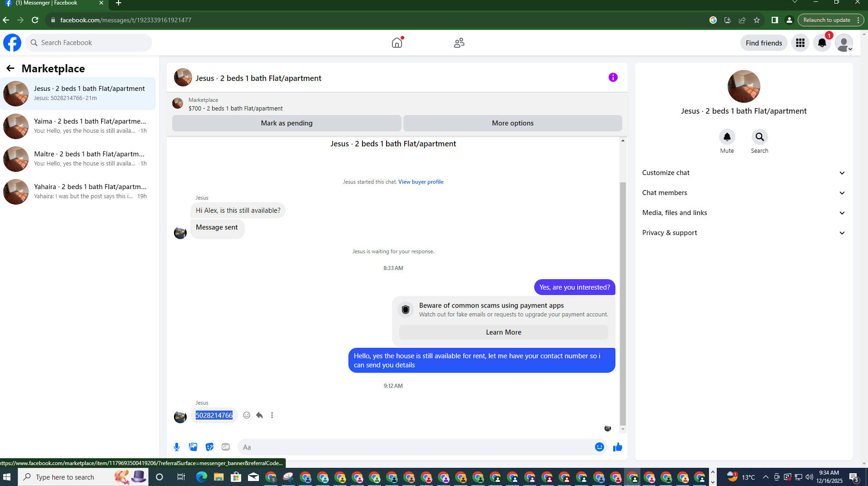Open Microsoft Edge from the taskbar

point(202,477)
